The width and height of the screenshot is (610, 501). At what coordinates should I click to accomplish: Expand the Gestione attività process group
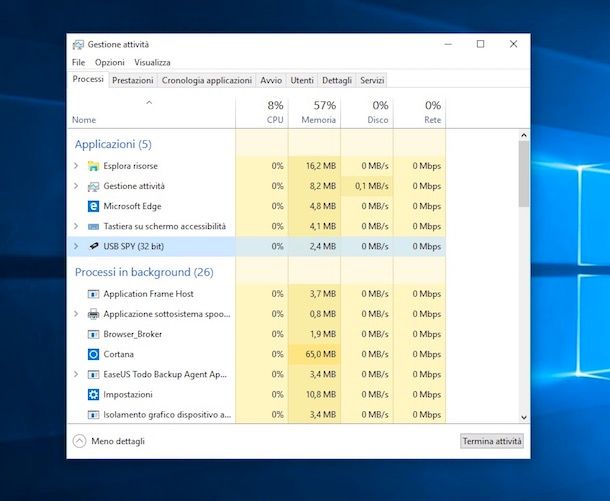click(x=76, y=186)
